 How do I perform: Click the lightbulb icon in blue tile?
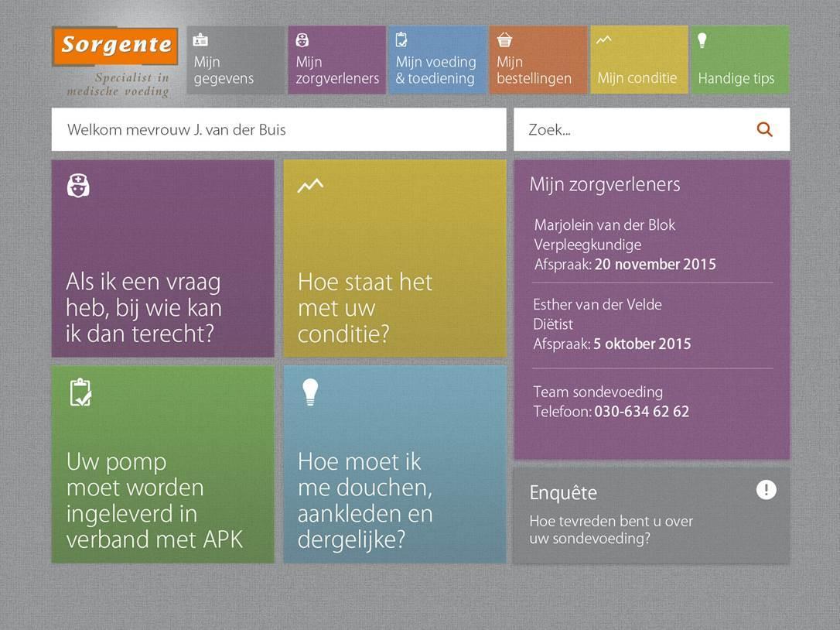(309, 392)
